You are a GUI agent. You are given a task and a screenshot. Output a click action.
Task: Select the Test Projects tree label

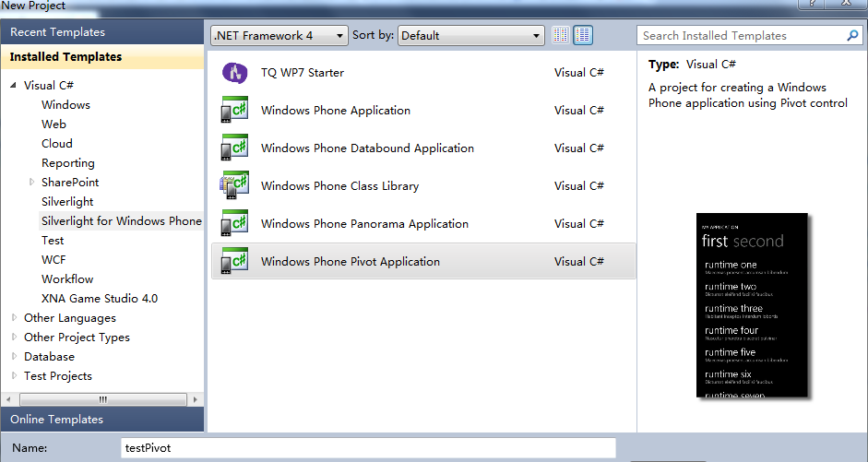[58, 375]
